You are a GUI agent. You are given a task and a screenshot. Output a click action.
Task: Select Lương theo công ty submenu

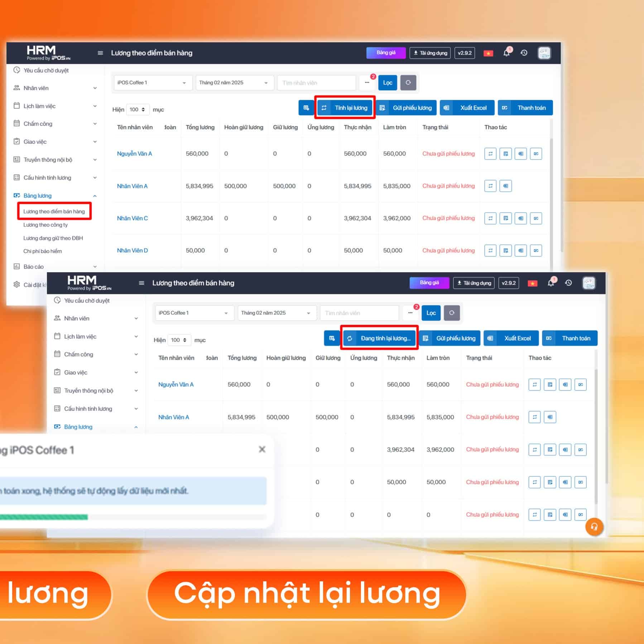coord(45,225)
